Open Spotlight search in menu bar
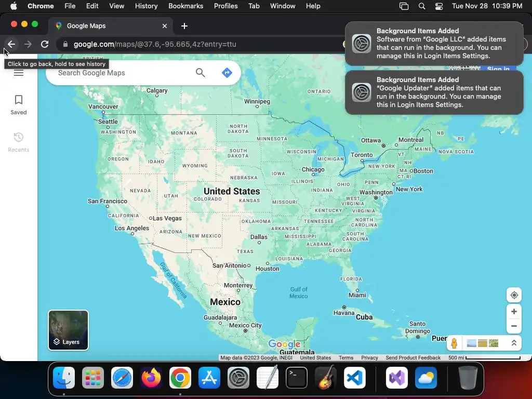This screenshot has width=532, height=399. click(x=422, y=6)
